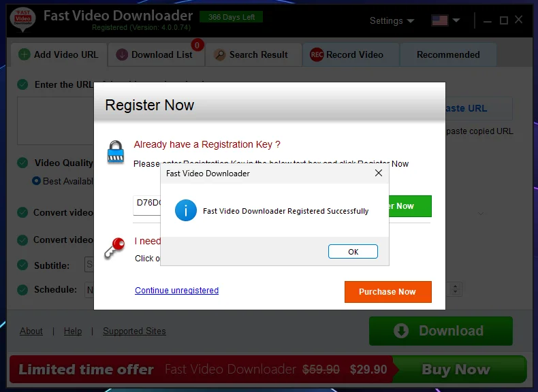Click the green plus icon on Add Video URL
This screenshot has height=392, width=538.
(24, 54)
